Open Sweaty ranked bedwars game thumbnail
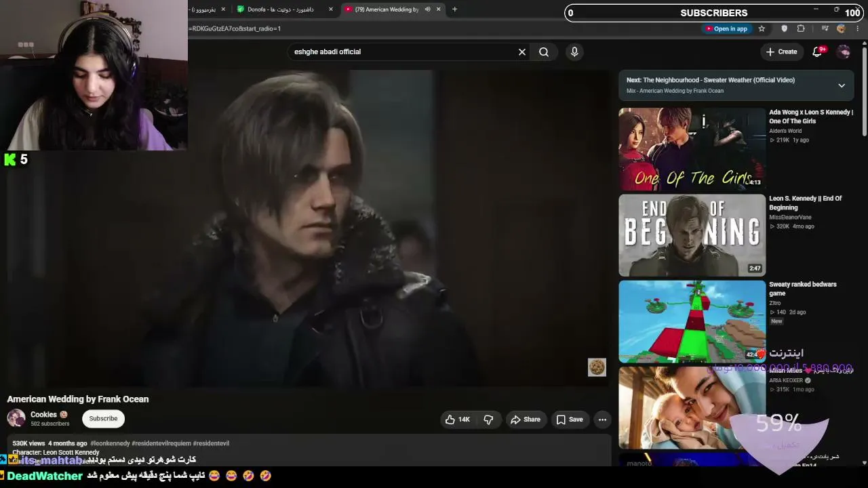Viewport: 868px width, 488px height. 692,321
